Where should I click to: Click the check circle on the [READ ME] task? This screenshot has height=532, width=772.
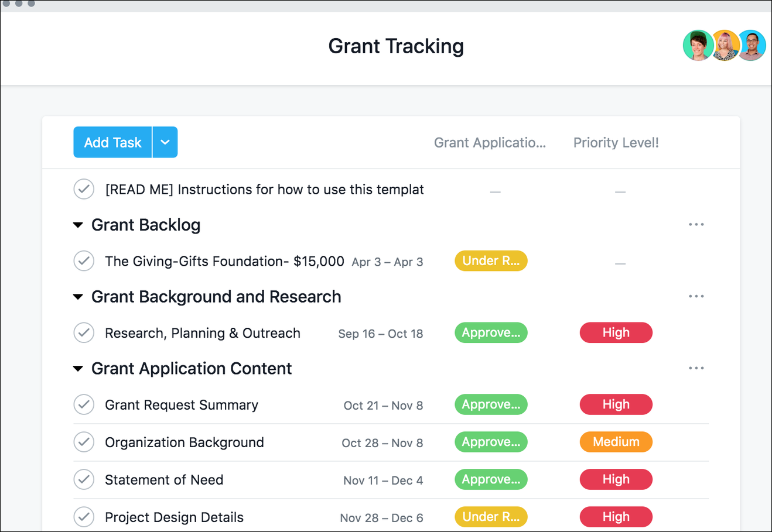tap(84, 189)
